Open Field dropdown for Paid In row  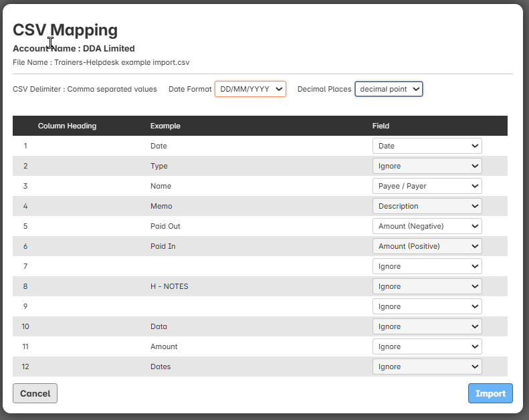pos(427,246)
